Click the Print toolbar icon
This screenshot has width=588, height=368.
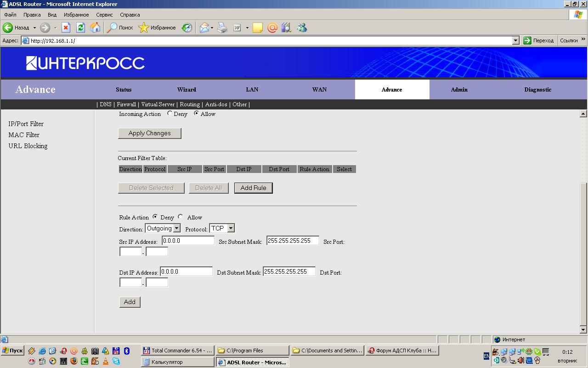222,28
